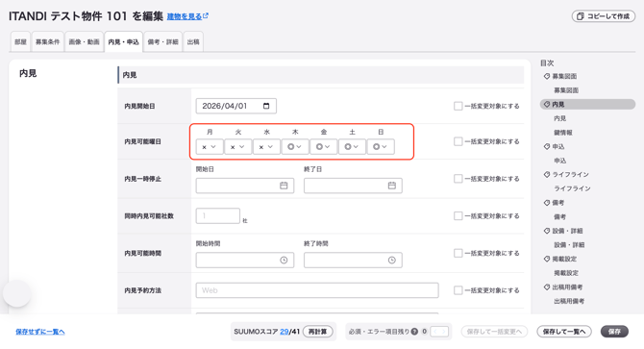The height and width of the screenshot is (349, 644).
Task: Open the 画像・動画 tab
Action: tap(84, 42)
